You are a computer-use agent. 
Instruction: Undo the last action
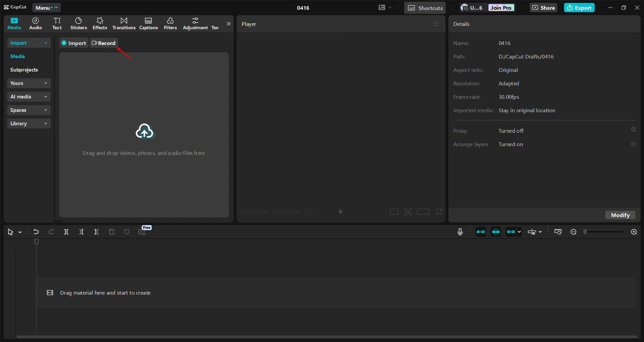point(36,231)
